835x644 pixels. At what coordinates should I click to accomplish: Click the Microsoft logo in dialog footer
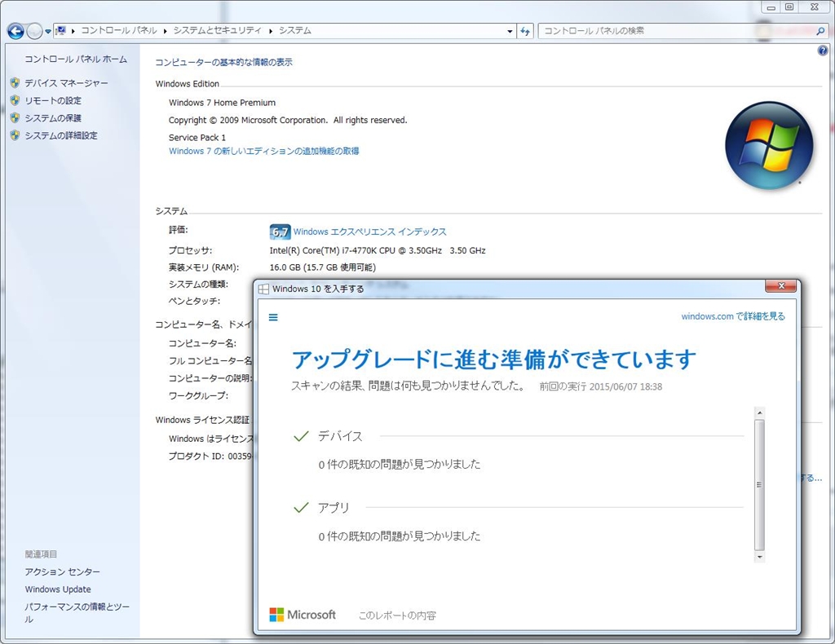click(303, 615)
